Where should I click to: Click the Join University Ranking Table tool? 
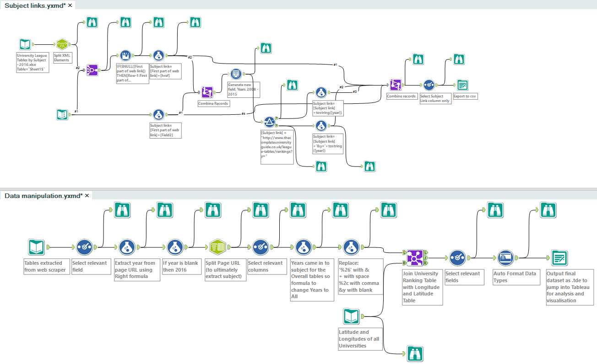[414, 258]
